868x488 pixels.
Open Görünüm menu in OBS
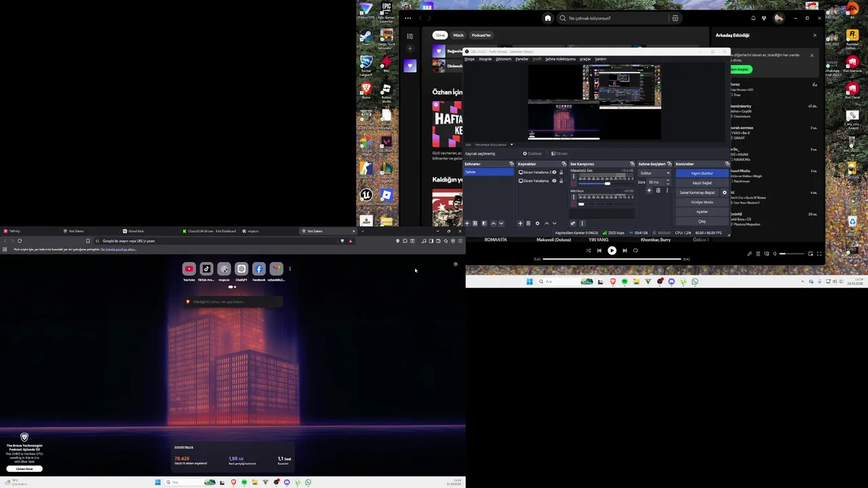(503, 59)
